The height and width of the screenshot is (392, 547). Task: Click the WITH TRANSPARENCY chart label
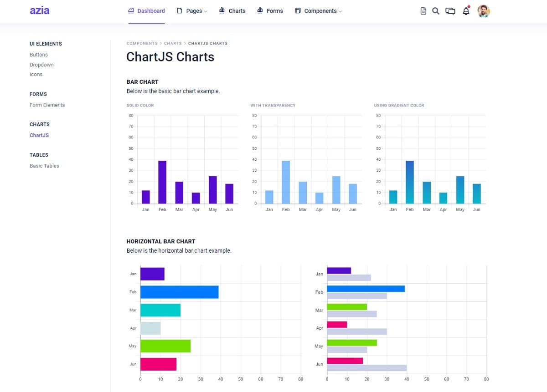point(273,105)
